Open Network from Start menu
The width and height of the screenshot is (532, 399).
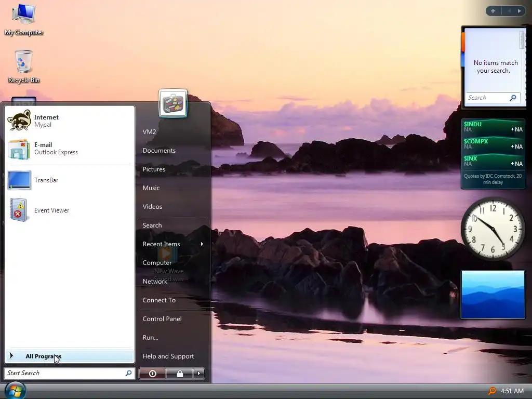tap(155, 281)
